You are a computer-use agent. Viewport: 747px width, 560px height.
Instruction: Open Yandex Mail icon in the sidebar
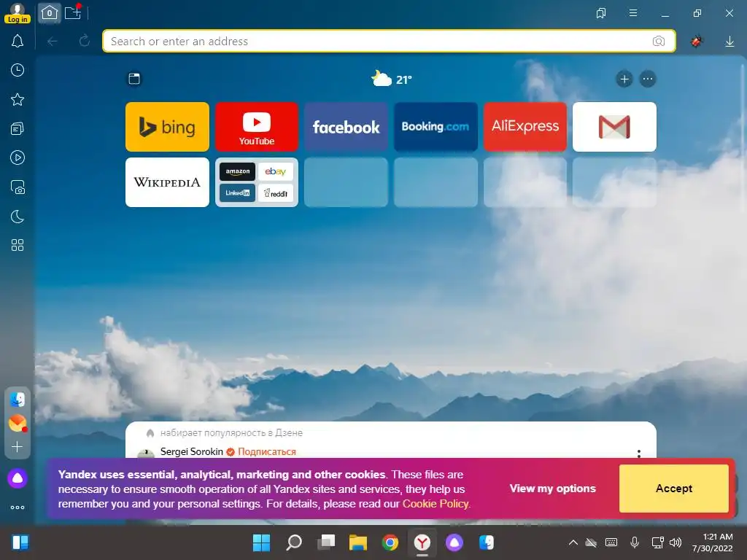click(x=18, y=423)
